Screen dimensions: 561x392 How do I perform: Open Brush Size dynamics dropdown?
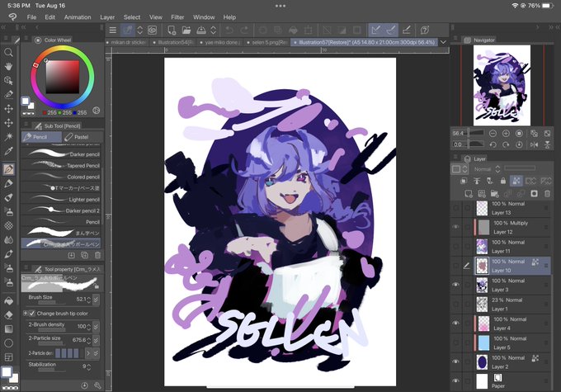[x=96, y=300]
